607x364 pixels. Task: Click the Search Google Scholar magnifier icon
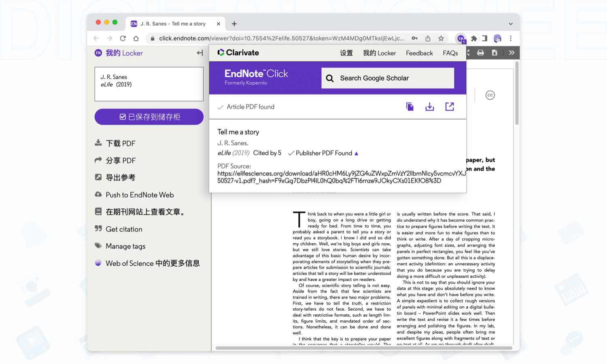pyautogui.click(x=330, y=78)
